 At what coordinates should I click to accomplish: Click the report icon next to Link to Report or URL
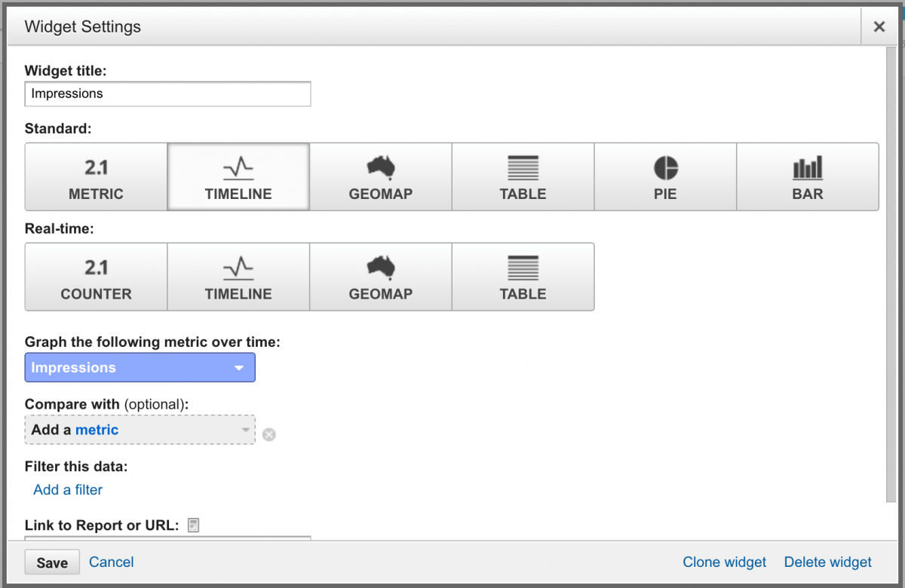tap(193, 525)
